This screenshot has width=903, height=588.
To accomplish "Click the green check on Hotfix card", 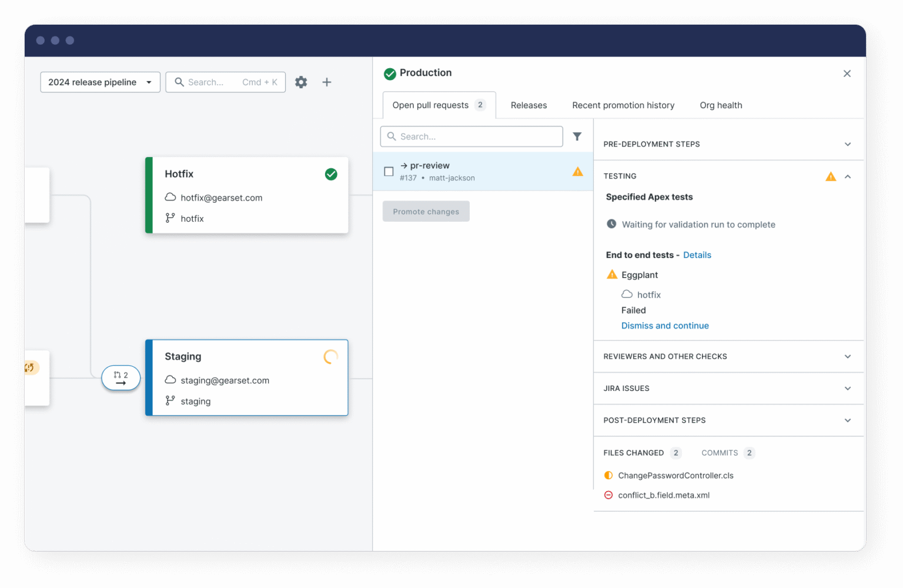I will tap(331, 174).
